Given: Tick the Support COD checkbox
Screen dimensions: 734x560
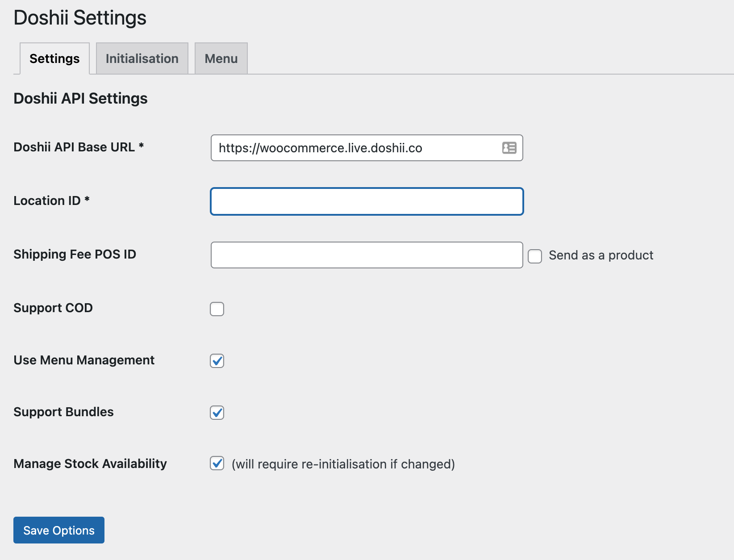Looking at the screenshot, I should [x=217, y=309].
